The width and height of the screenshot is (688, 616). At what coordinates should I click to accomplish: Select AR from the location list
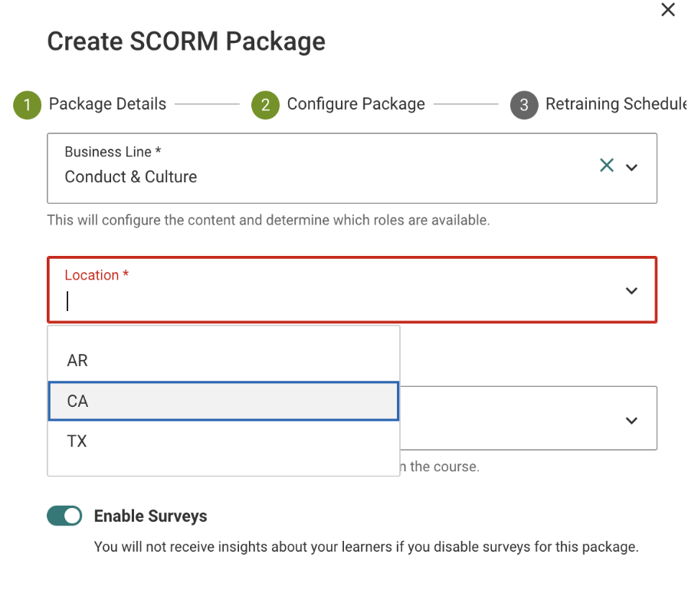(77, 361)
